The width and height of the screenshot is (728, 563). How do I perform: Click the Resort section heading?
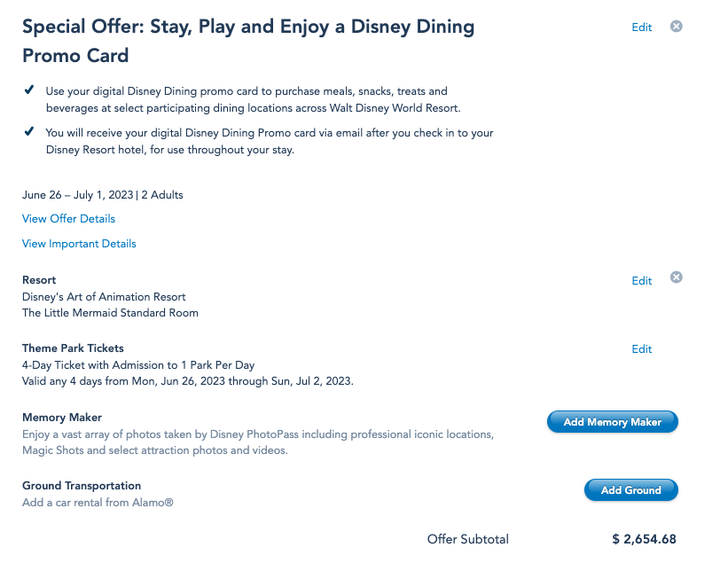coord(39,280)
